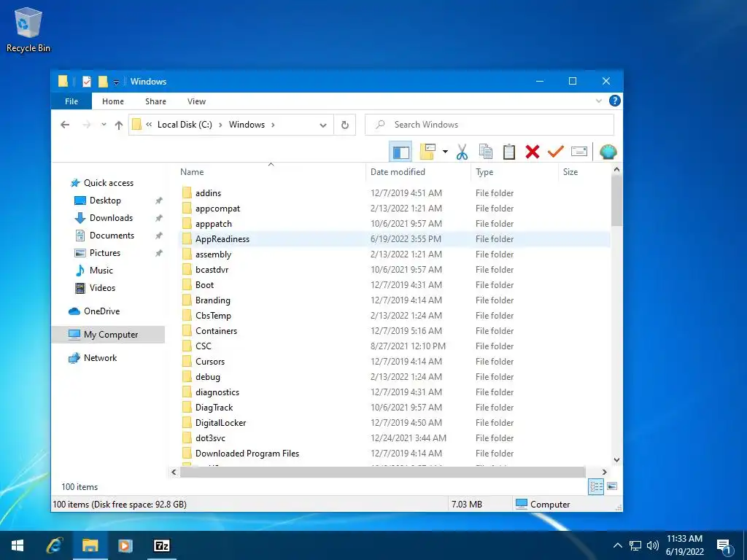Select OneDrive in the navigation pane
747x560 pixels.
tap(101, 311)
